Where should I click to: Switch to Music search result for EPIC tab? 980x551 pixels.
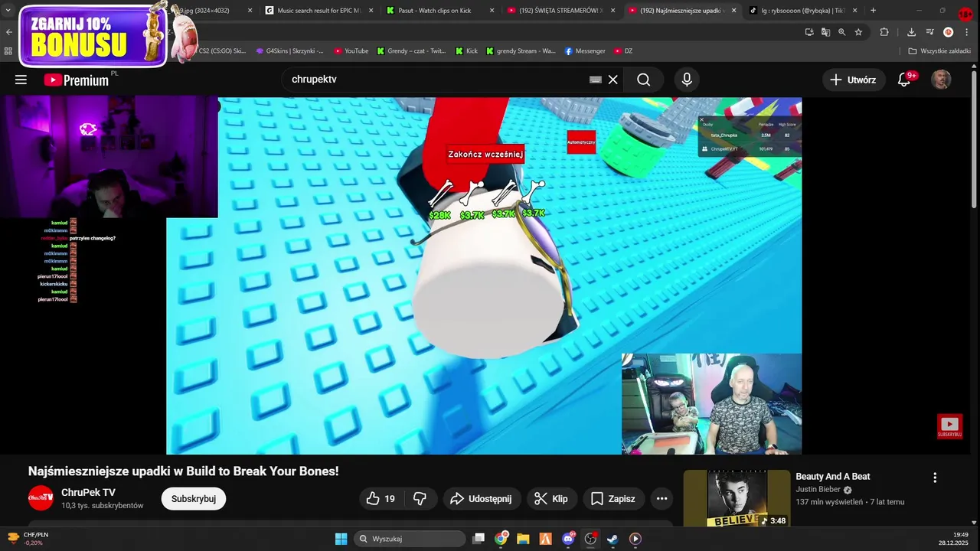319,11
